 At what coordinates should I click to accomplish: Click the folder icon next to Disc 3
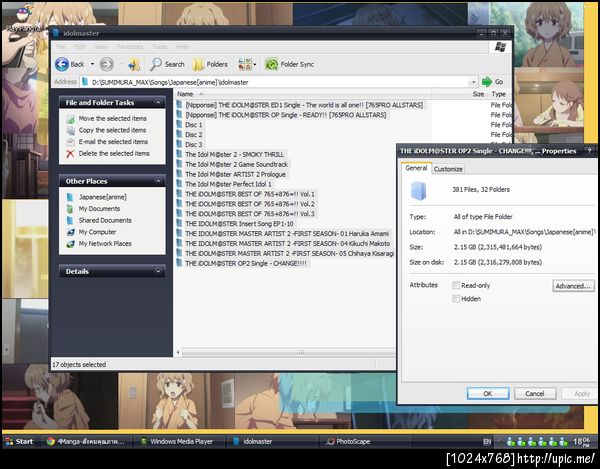point(179,144)
